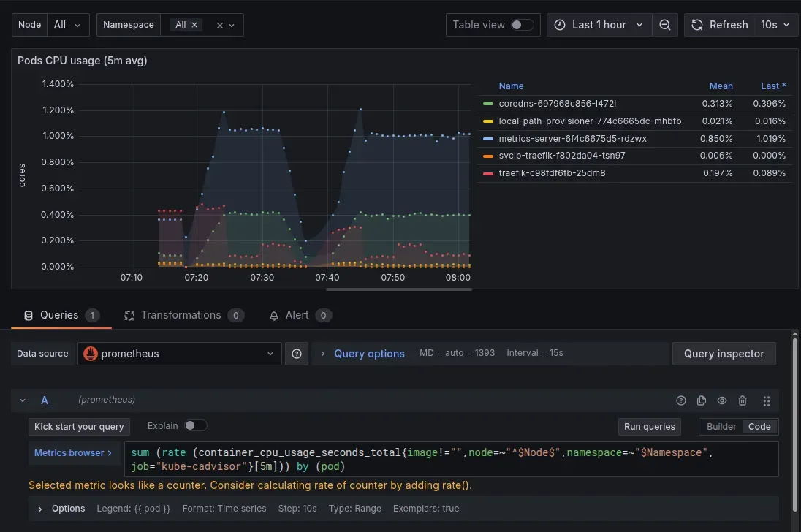Click the Pods CPU usage panel title

point(83,61)
